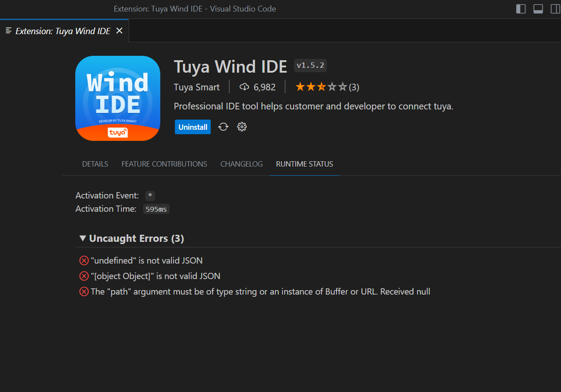Select the Extension: Tuya Wind IDE editor tab
The height and width of the screenshot is (392, 561).
click(64, 31)
